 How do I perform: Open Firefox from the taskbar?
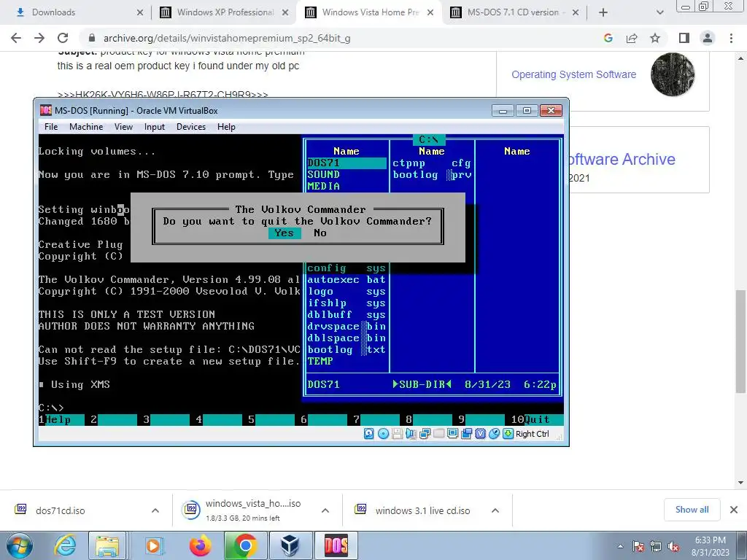200,545
